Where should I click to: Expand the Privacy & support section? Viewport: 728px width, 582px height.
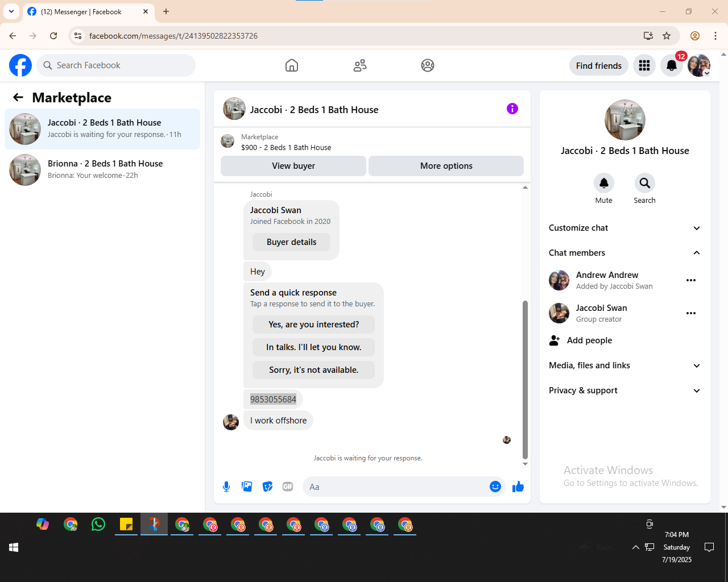click(x=624, y=390)
